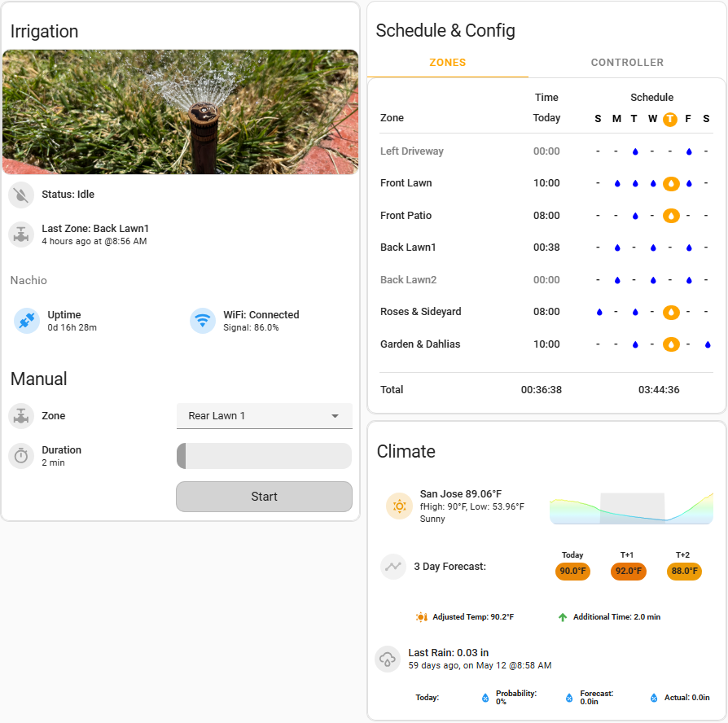The height and width of the screenshot is (723, 728).
Task: Click the Last Zone valve icon
Action: pyautogui.click(x=21, y=234)
